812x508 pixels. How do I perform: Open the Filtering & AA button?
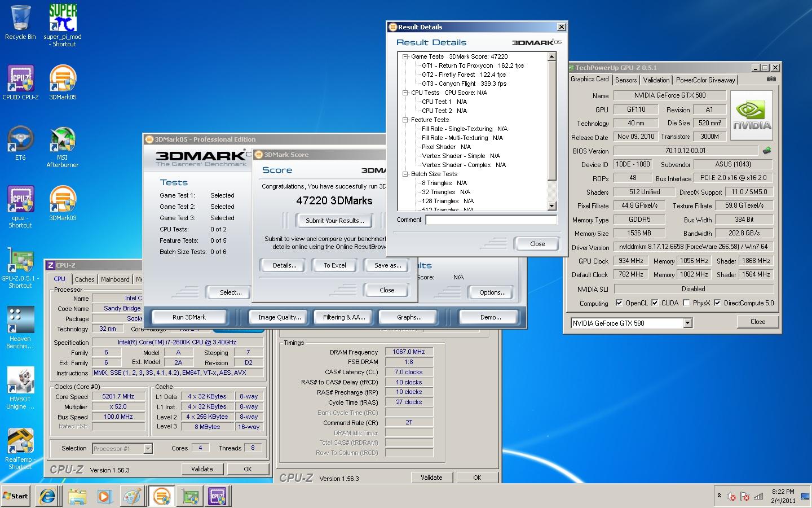344,317
